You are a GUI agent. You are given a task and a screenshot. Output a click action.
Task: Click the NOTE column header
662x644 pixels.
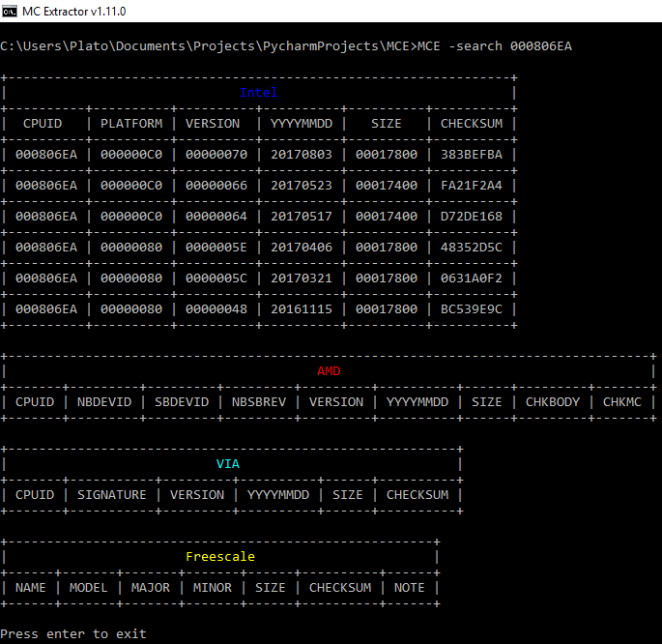point(410,588)
